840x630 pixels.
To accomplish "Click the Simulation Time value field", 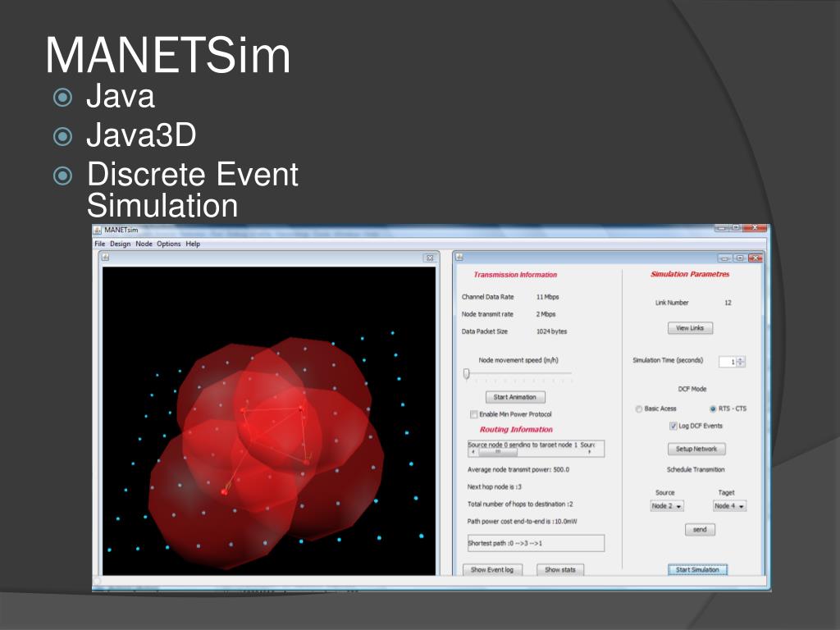I will tap(728, 362).
